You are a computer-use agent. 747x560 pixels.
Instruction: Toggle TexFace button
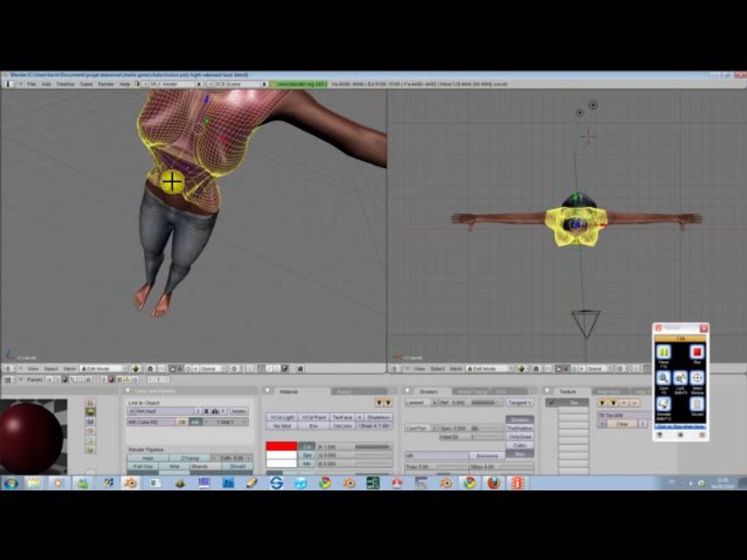click(342, 417)
